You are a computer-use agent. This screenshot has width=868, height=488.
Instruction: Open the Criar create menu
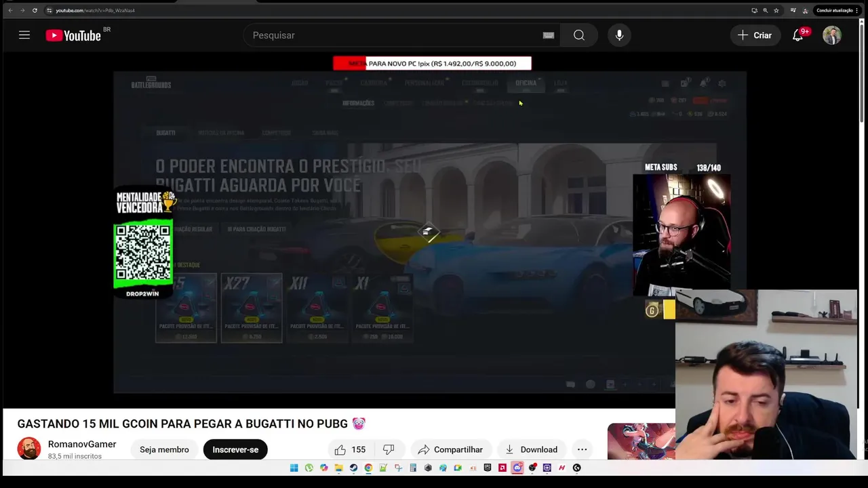pyautogui.click(x=755, y=35)
